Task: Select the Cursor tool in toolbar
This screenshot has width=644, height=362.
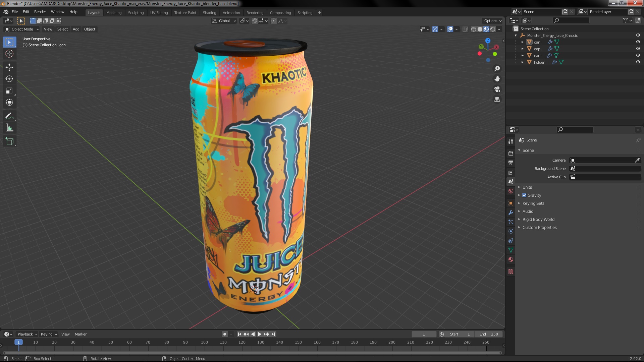Action: [9, 54]
